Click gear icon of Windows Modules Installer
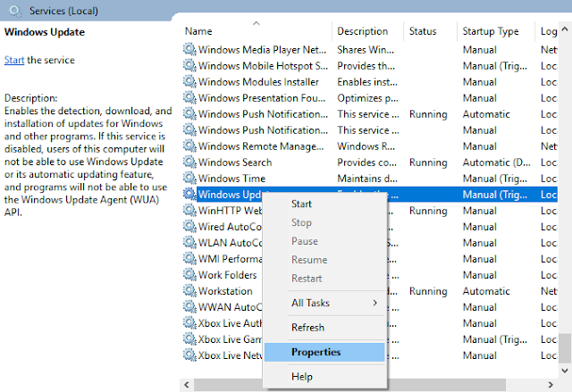572x392 pixels. [x=189, y=81]
